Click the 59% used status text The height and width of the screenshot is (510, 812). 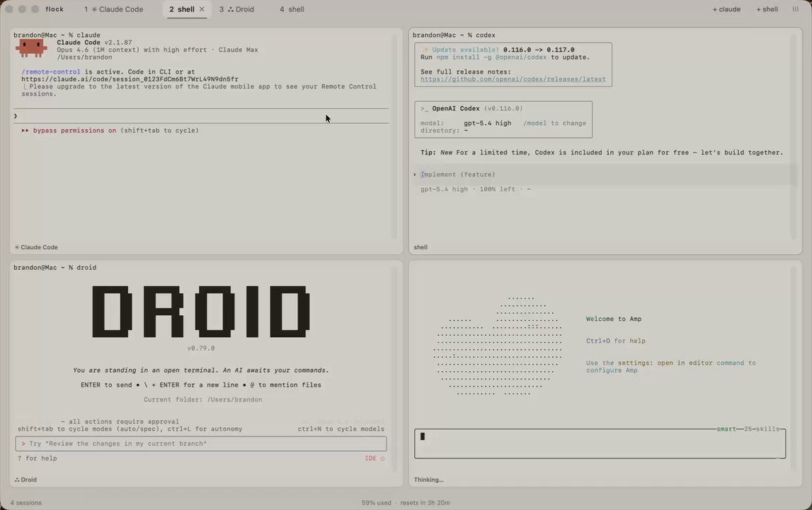[x=377, y=503]
